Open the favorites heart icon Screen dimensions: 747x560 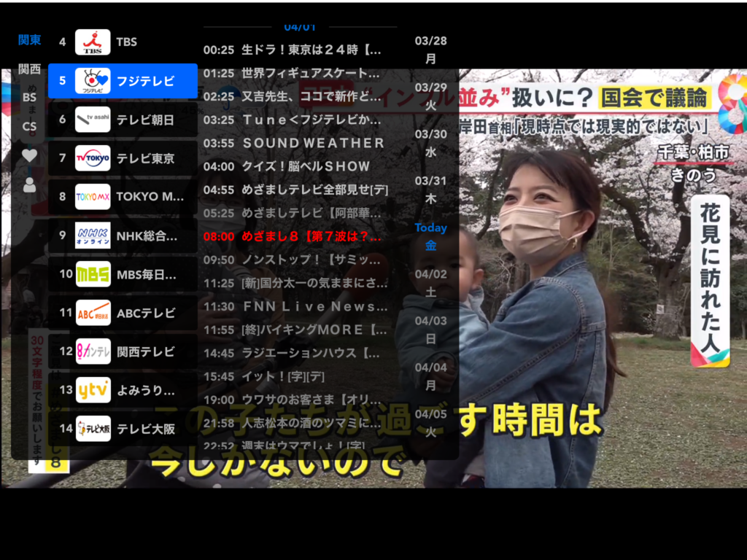click(x=29, y=155)
